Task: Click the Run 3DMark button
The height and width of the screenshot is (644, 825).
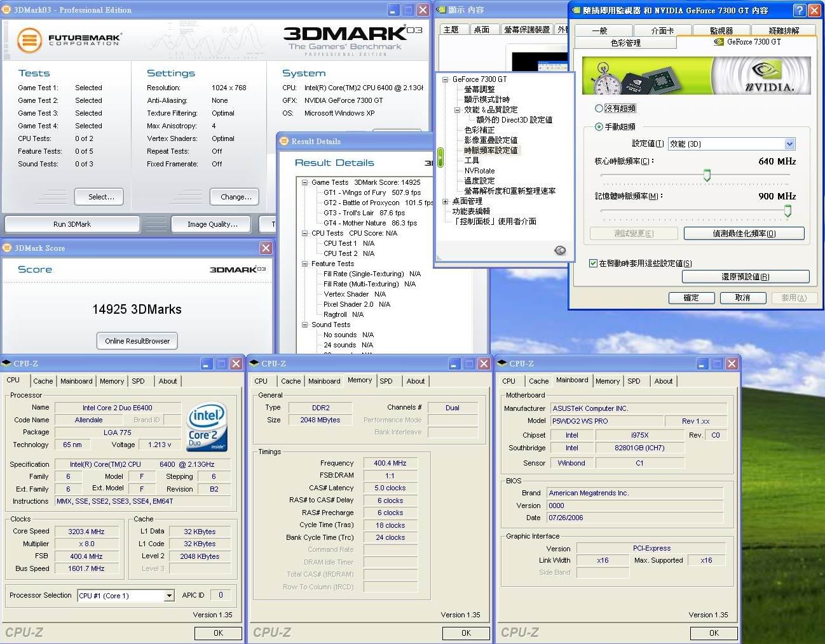Action: pos(72,224)
